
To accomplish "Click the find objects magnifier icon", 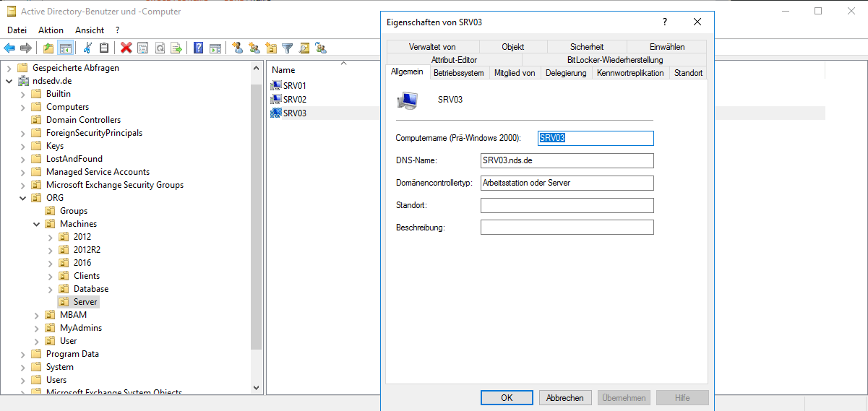I will point(305,48).
